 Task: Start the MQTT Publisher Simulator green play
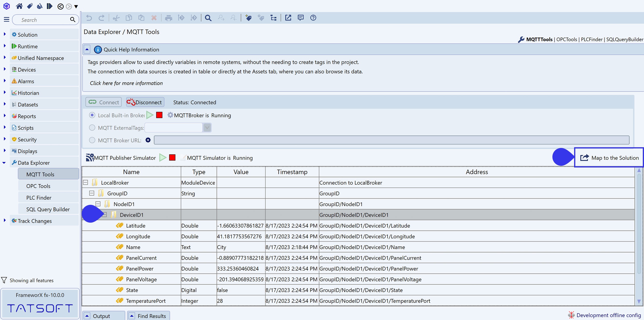coord(163,158)
